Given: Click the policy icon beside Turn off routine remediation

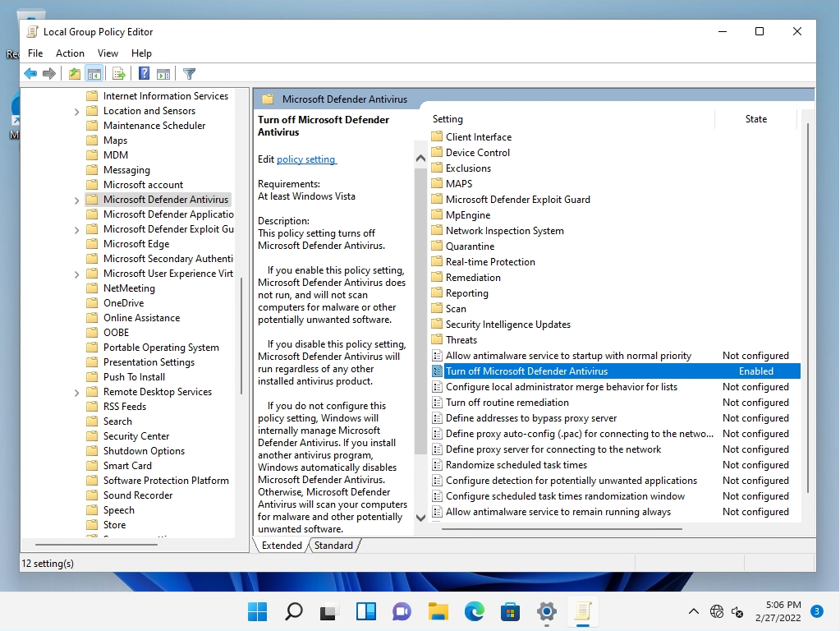Looking at the screenshot, I should tap(437, 402).
